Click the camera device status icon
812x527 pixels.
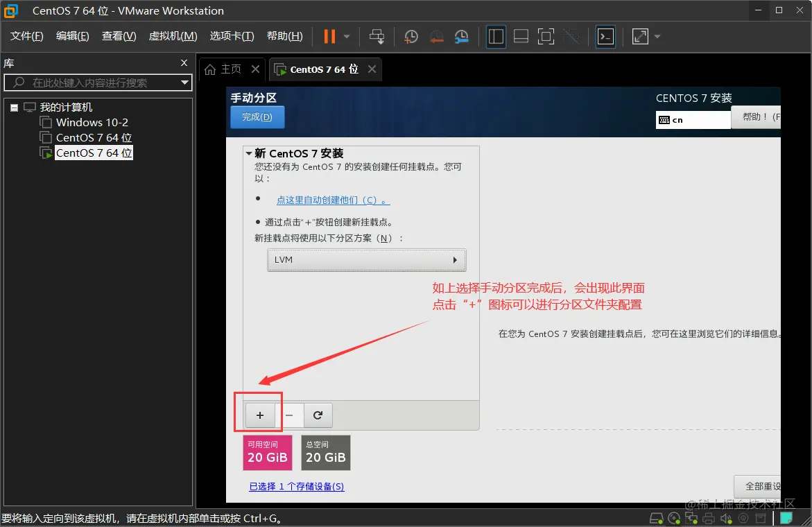point(743,518)
